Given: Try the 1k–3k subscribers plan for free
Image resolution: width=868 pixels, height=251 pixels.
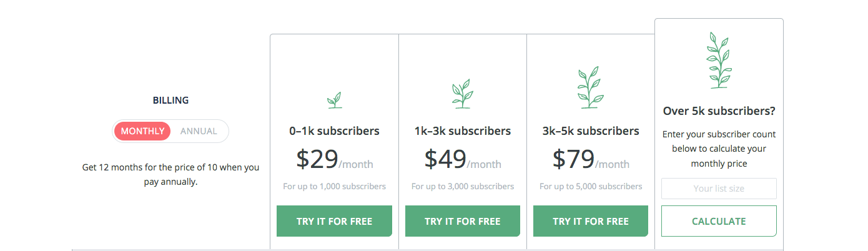Looking at the screenshot, I should click(x=463, y=221).
